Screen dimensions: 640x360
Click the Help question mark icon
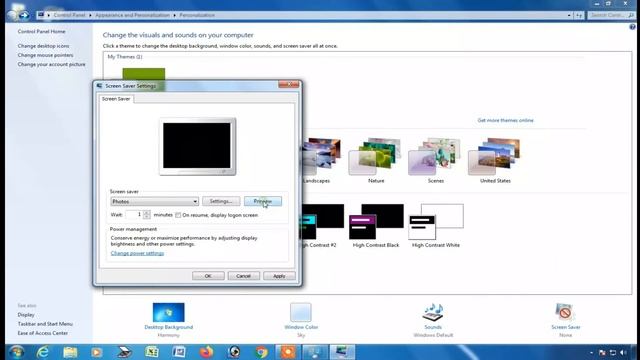point(632,27)
